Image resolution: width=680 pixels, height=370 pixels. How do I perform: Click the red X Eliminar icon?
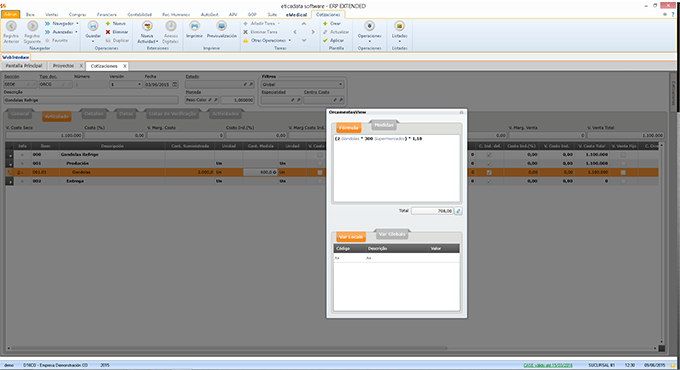click(108, 32)
